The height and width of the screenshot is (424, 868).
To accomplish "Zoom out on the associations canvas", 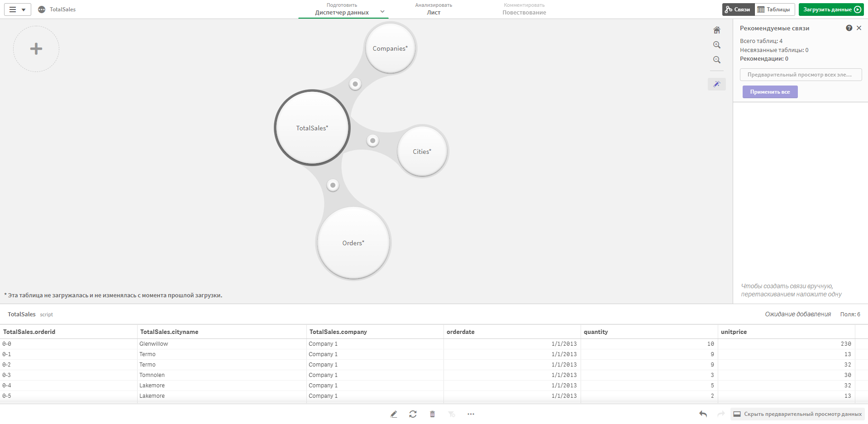I will click(x=716, y=60).
